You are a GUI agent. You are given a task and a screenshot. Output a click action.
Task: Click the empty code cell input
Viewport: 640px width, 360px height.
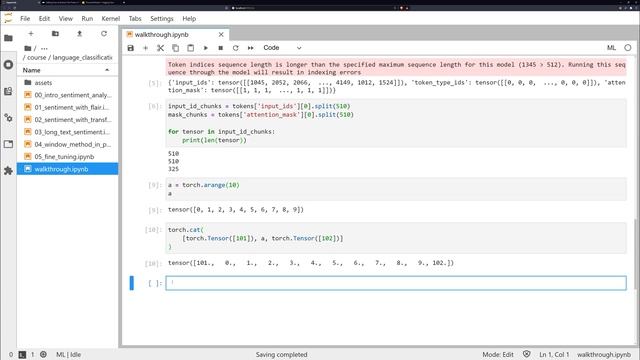tap(396, 283)
